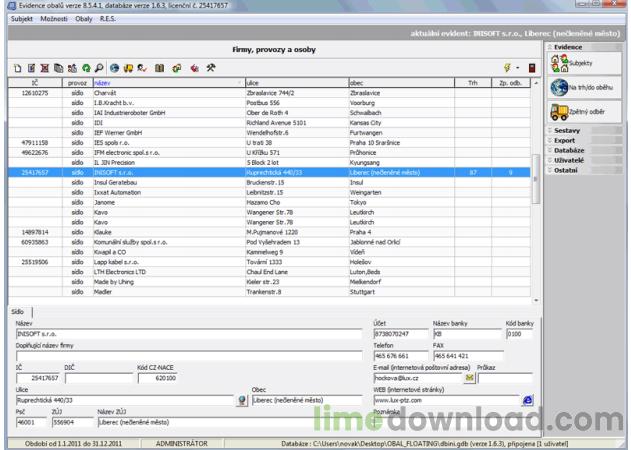This screenshot has height=450, width=631.
Task: Click the green refresh arrows icon
Action: coord(86,68)
